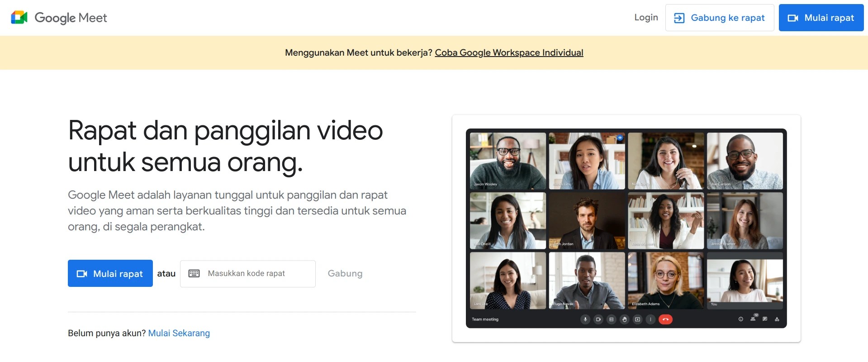Click the Gabung button beside the code field

345,273
